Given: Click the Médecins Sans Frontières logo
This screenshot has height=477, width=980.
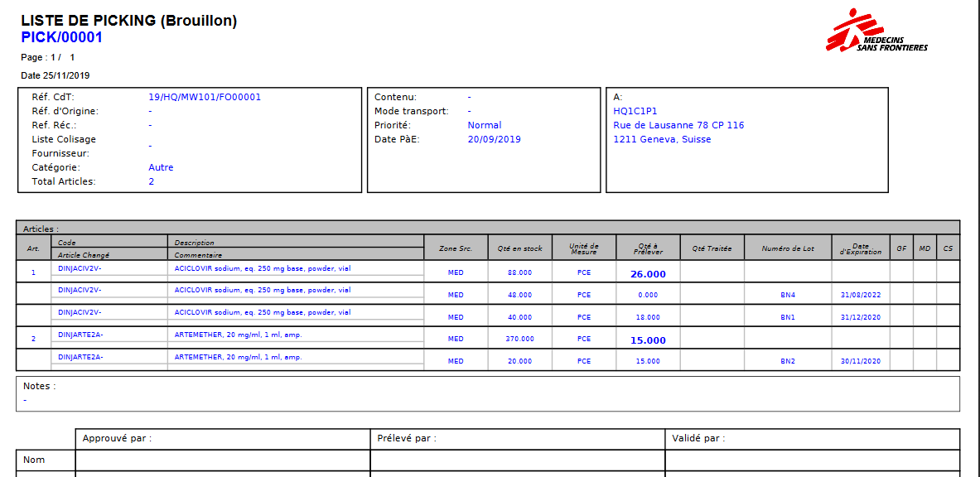Looking at the screenshot, I should (876, 31).
